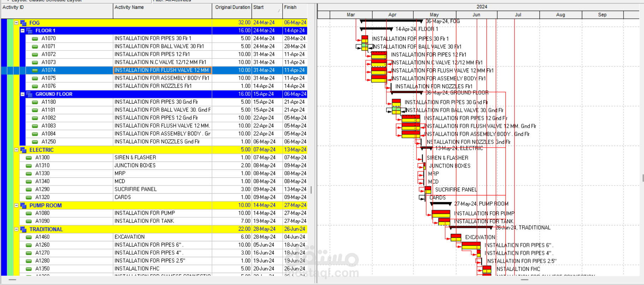Sort by Start column header
Image resolution: width=644 pixels, height=285 pixels.
tap(267, 11)
